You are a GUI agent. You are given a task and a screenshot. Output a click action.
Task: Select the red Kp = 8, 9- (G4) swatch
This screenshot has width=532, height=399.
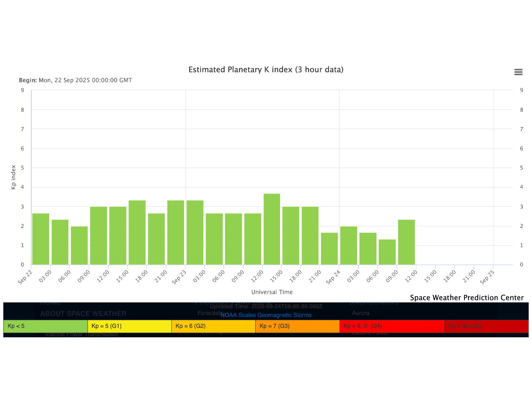[392, 326]
